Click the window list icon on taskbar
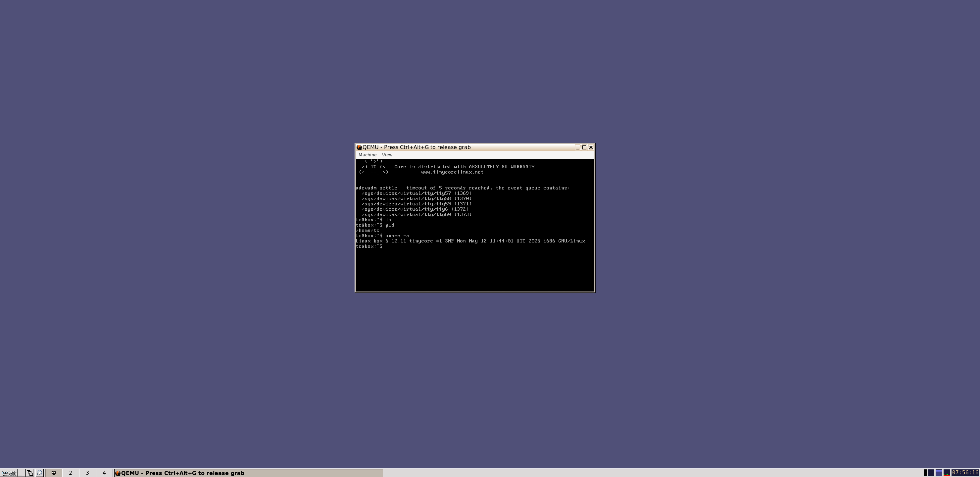The height and width of the screenshot is (477, 980). (29, 473)
